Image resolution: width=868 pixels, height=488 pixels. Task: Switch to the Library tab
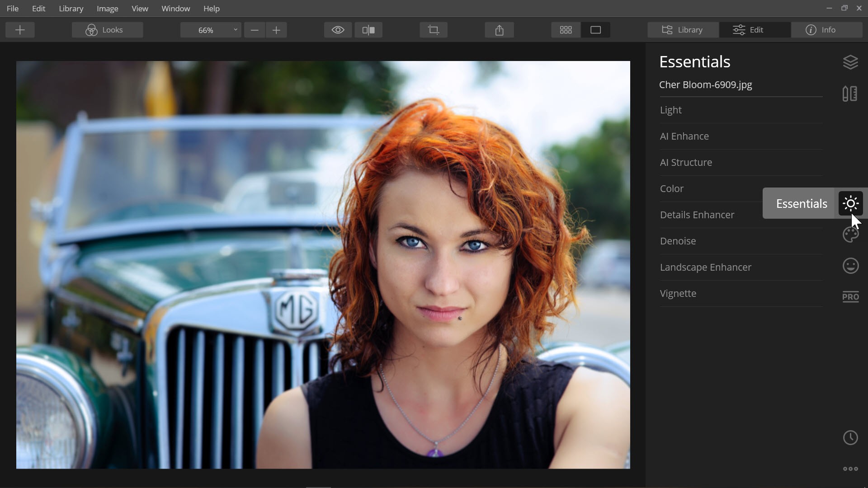point(683,30)
